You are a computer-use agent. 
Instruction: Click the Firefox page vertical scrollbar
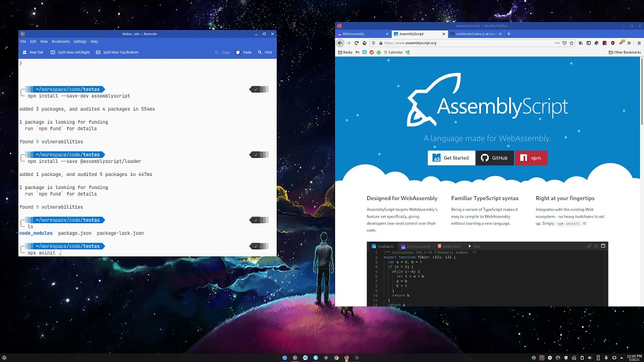pyautogui.click(x=641, y=92)
